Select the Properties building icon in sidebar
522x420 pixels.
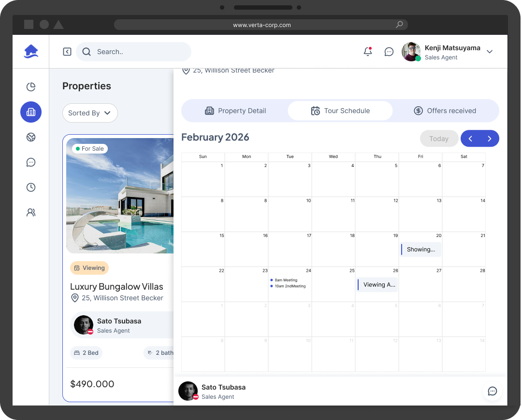[x=31, y=112]
